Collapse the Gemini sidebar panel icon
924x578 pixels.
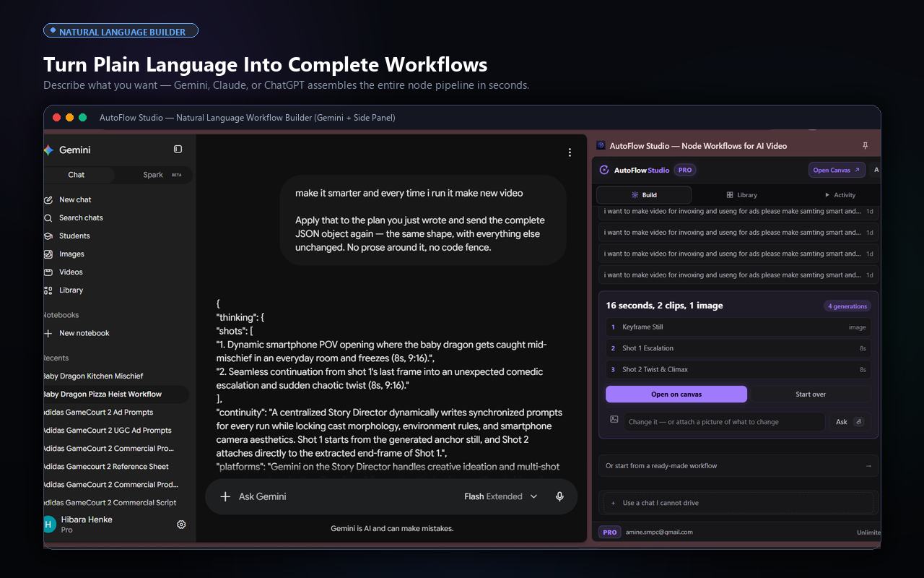coord(178,150)
